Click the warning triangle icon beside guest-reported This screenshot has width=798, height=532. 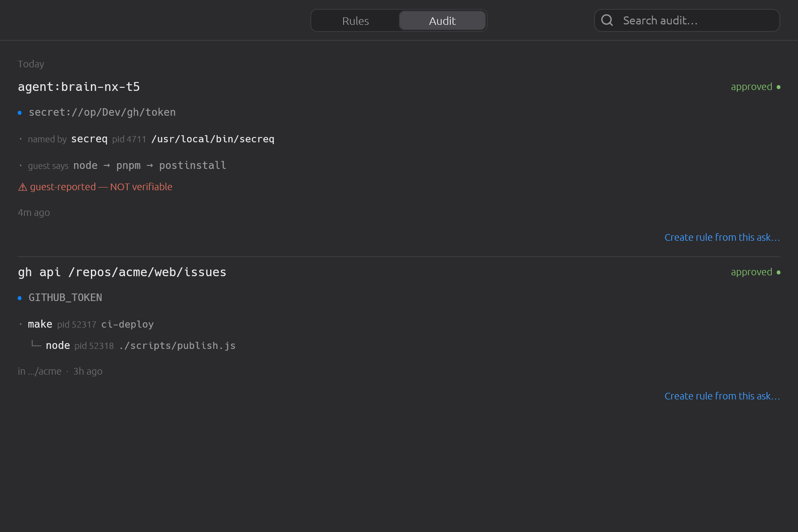click(23, 187)
